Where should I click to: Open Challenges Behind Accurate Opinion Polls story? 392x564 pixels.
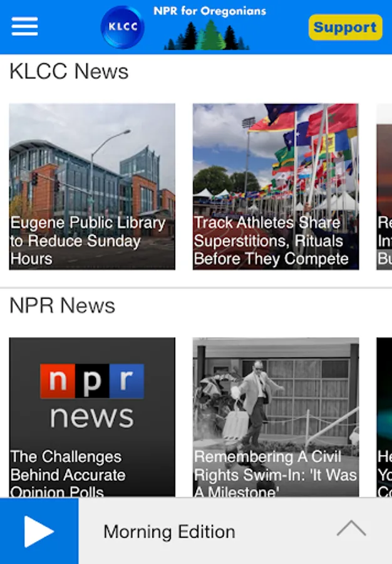click(x=92, y=417)
